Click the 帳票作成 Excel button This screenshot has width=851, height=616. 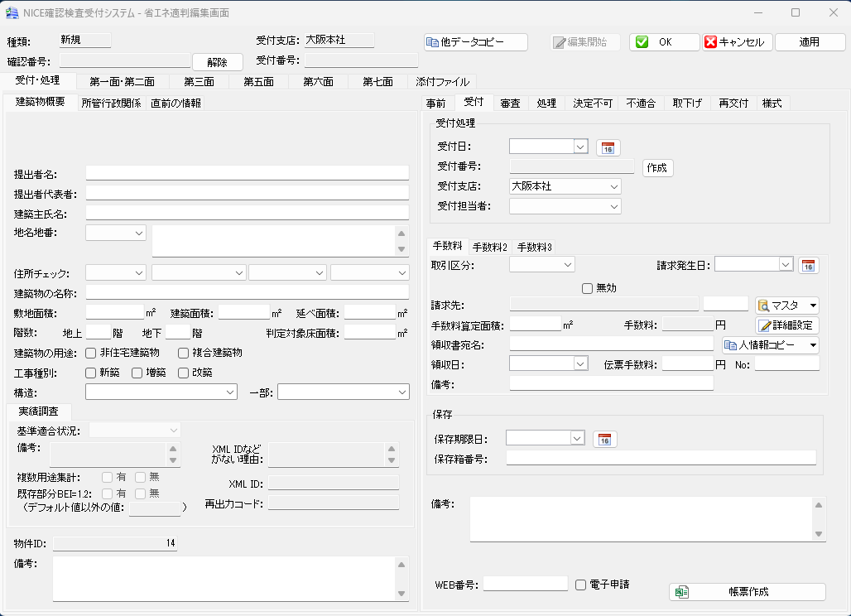[748, 592]
